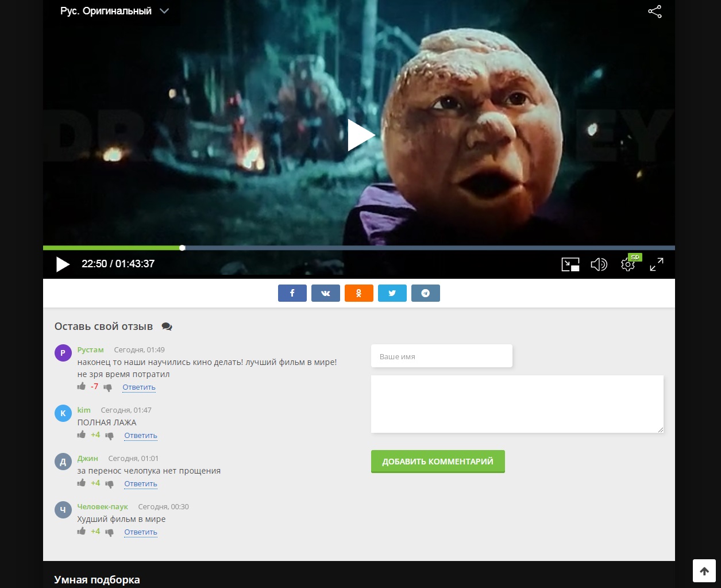
Task: Share on Facebook
Action: pos(292,293)
